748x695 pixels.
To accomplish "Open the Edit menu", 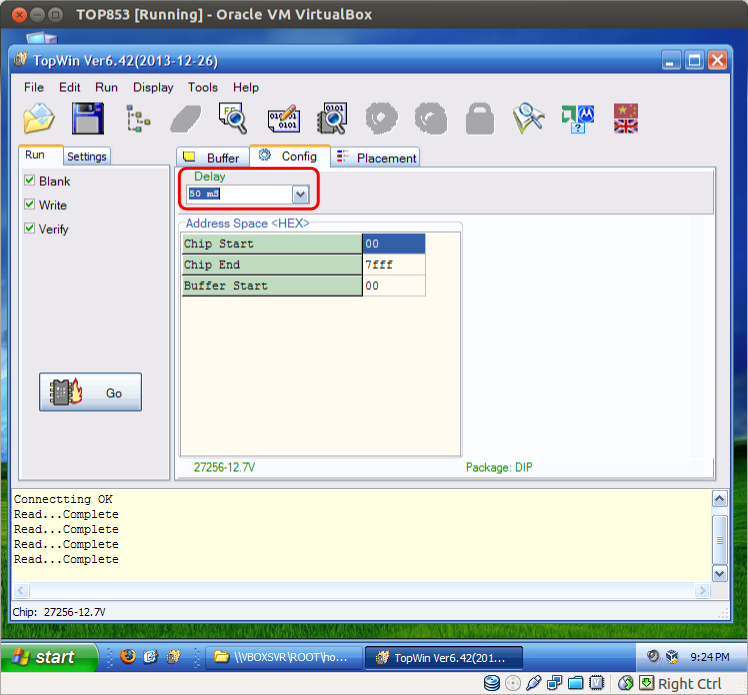I will click(70, 87).
